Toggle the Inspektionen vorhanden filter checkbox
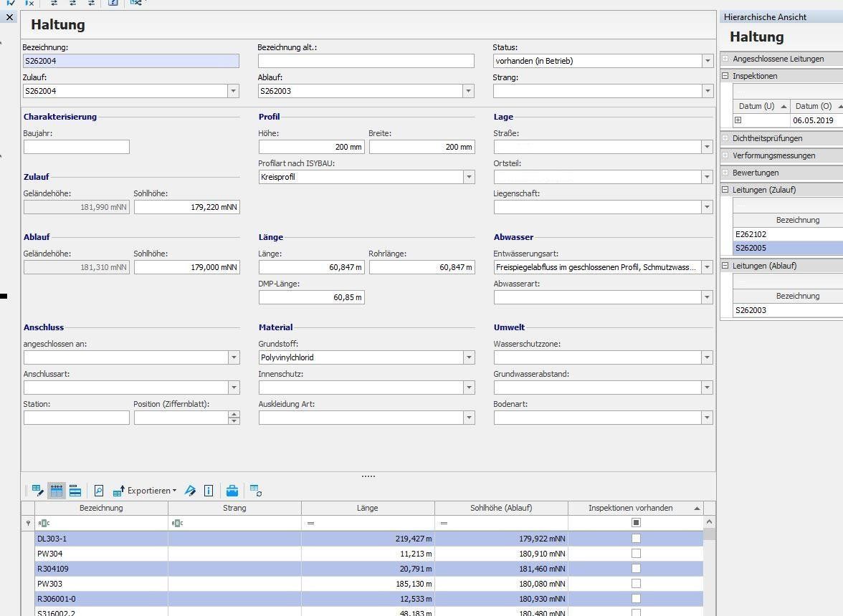The image size is (843, 616). pos(636,523)
